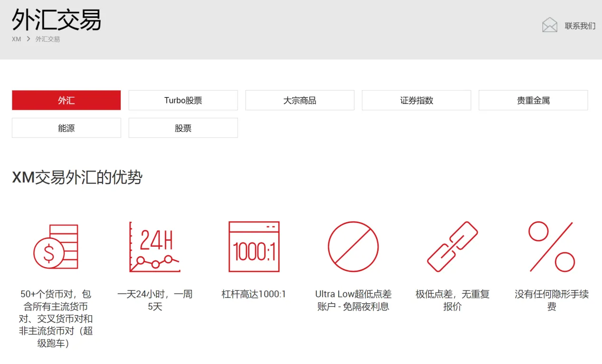
Task: Click the XM交易外汇的优势 heading
Action: coord(77,177)
